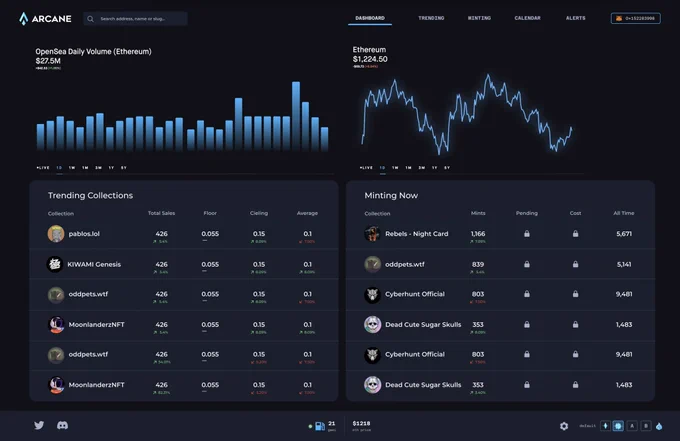Sort Trending Collections by Total Sales

[161, 213]
